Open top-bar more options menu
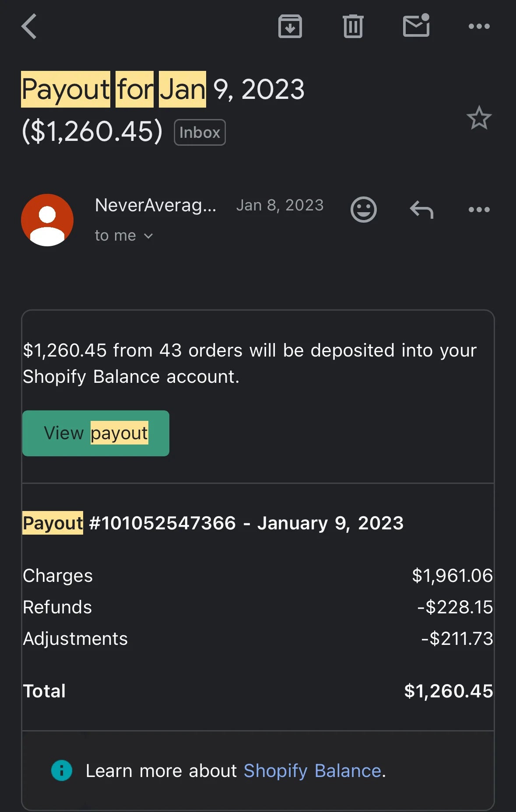The height and width of the screenshot is (812, 516). [x=479, y=26]
